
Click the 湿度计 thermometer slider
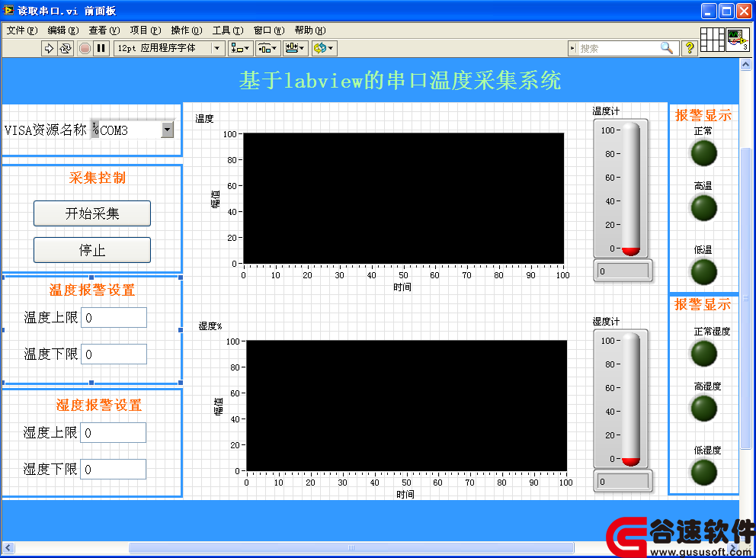[631, 399]
